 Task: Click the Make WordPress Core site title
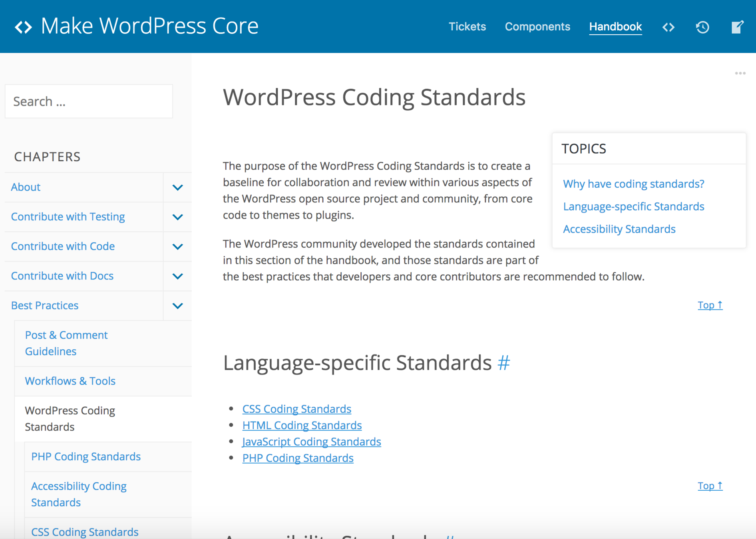150,26
